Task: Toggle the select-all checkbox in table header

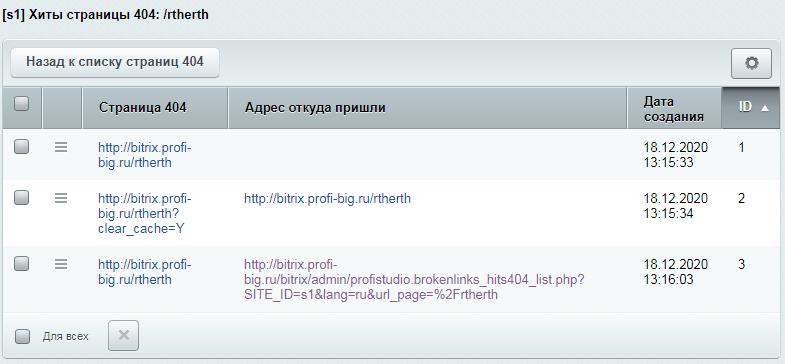Action: 21,104
